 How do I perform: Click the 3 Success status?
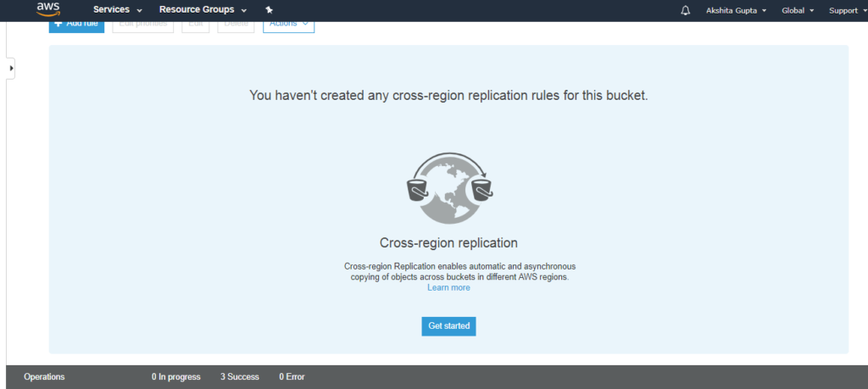pyautogui.click(x=240, y=377)
